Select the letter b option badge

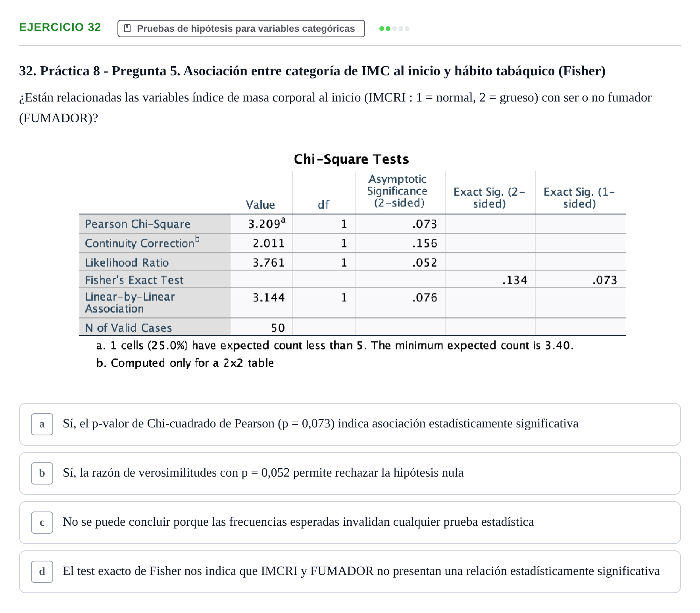coord(42,473)
